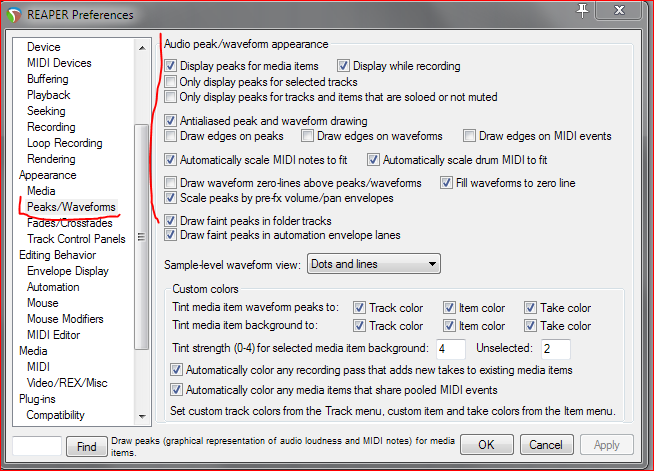Enable Draw waveform zero-lines above peaks
This screenshot has width=654, height=471.
170,183
